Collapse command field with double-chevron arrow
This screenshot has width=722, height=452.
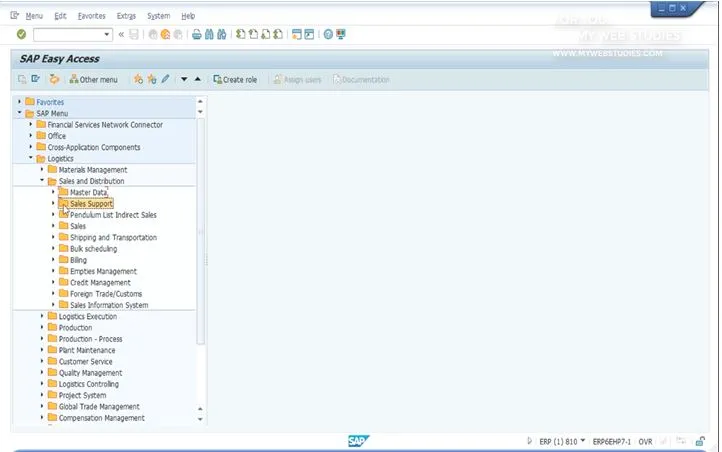[x=121, y=35]
